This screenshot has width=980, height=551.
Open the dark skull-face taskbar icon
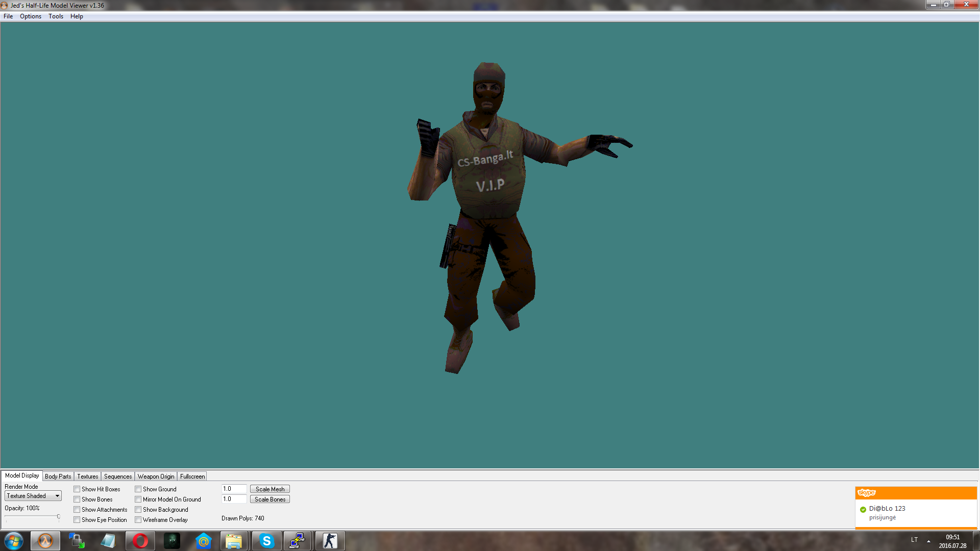click(x=172, y=541)
